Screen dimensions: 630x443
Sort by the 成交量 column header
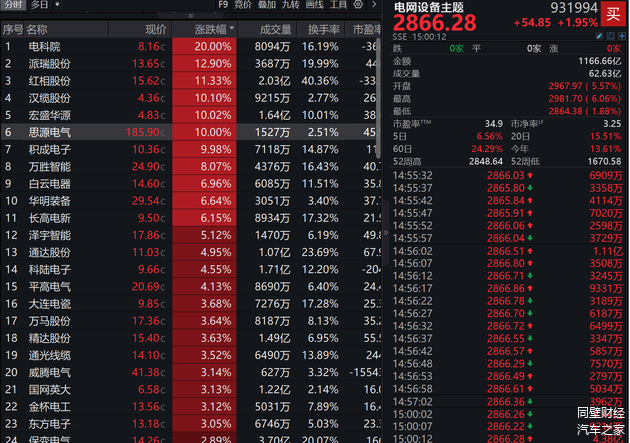tap(268, 30)
